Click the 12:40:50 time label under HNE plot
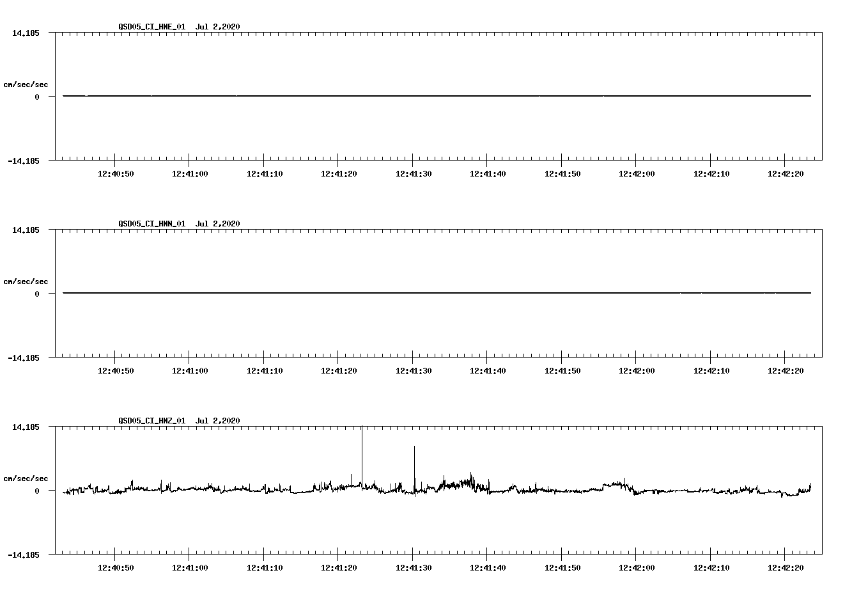This screenshot has height=591, width=868. coord(116,174)
